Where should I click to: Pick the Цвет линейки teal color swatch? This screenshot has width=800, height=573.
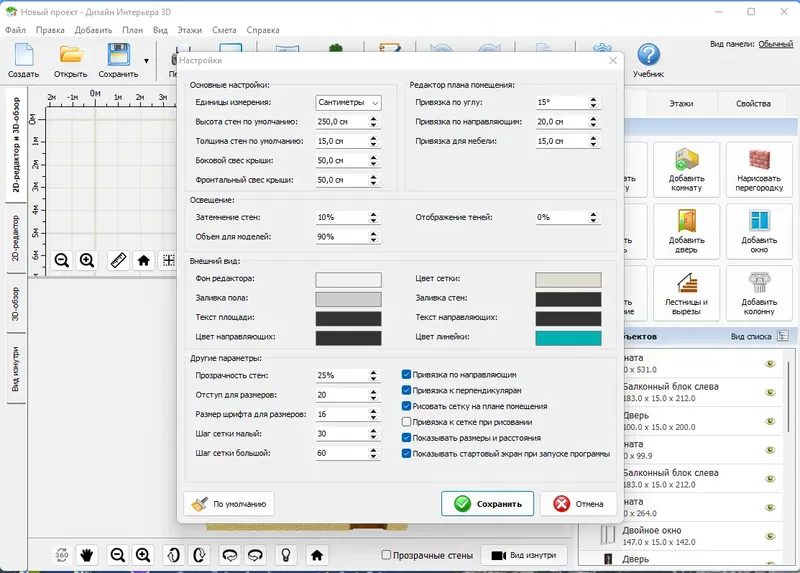[568, 338]
